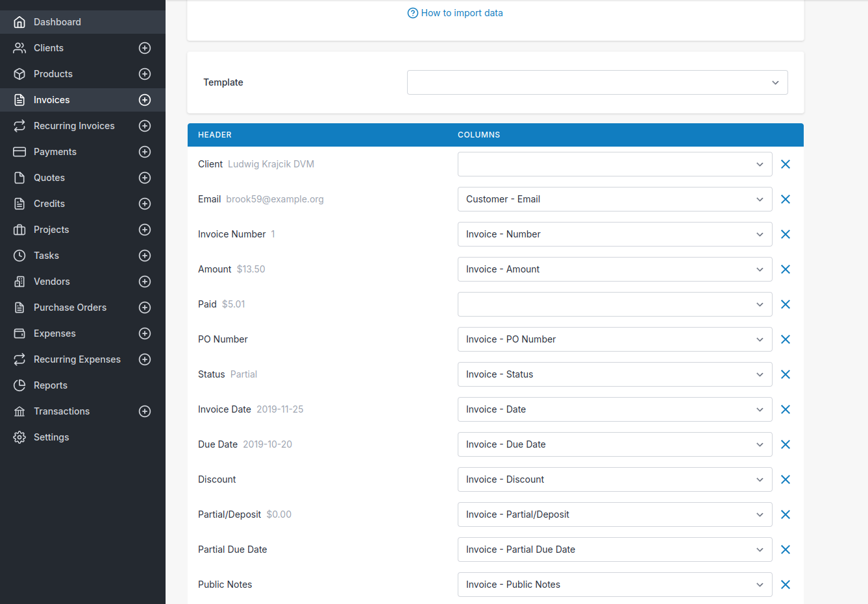Image resolution: width=868 pixels, height=604 pixels.
Task: Open the empty Client column dropdown
Action: pos(614,164)
